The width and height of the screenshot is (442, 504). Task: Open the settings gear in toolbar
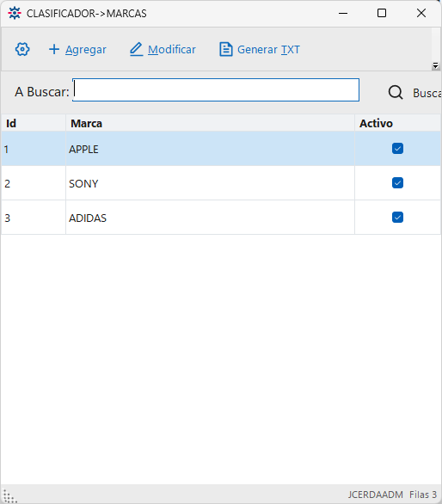22,49
